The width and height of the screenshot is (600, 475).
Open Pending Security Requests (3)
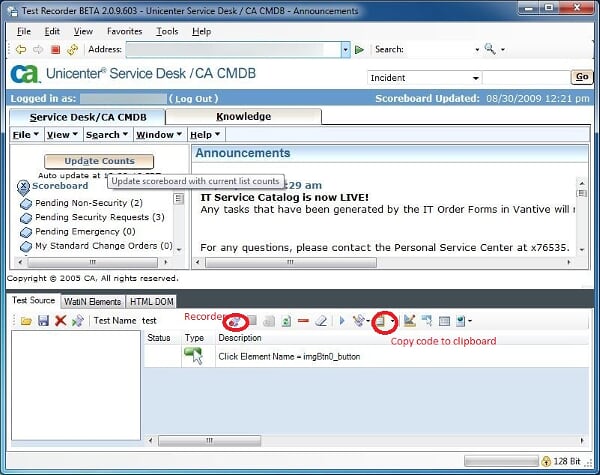point(99,217)
